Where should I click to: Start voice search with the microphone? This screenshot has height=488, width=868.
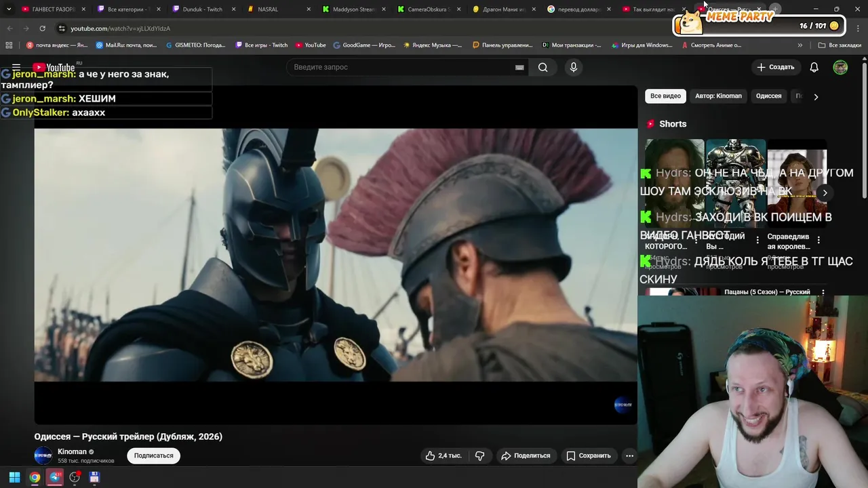click(574, 67)
